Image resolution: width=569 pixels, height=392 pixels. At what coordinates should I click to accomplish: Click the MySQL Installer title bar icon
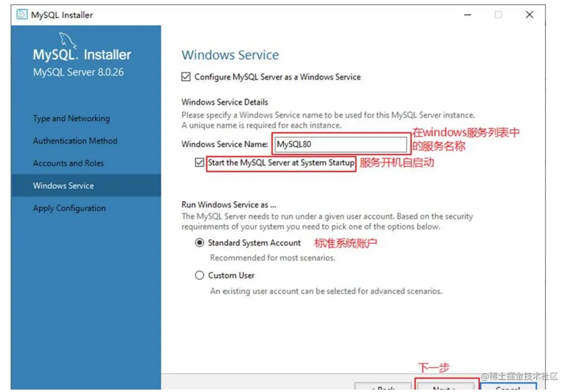(22, 14)
